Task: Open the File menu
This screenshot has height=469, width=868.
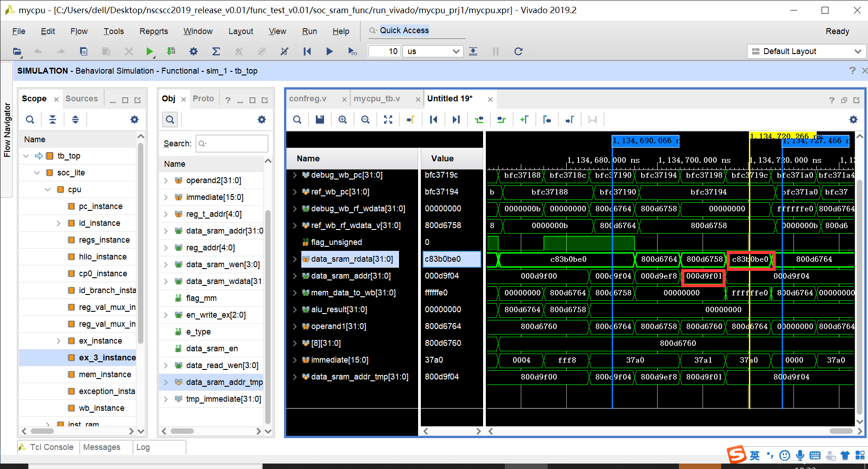Action: click(x=19, y=31)
